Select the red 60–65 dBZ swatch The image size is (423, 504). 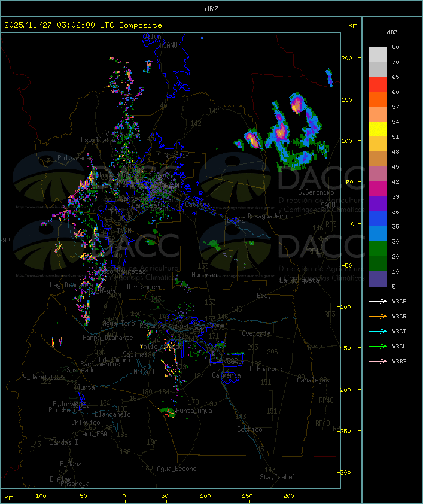(x=378, y=84)
